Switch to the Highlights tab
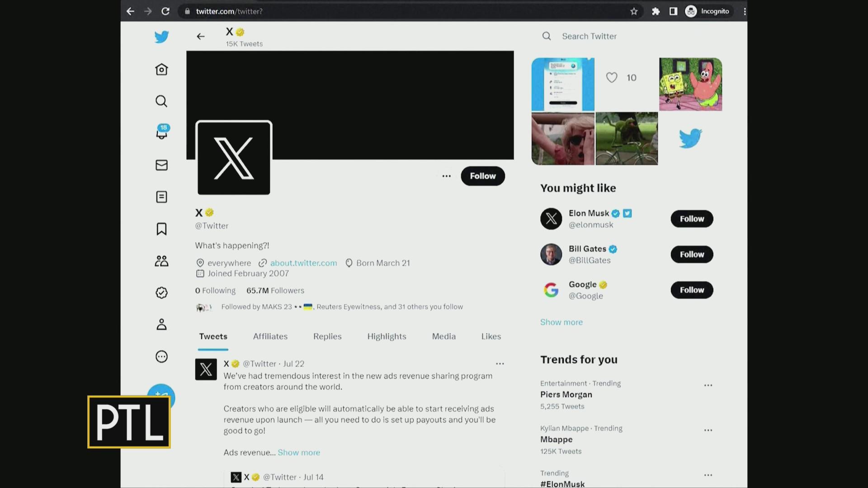Screen dimensions: 868x488 pos(387,337)
